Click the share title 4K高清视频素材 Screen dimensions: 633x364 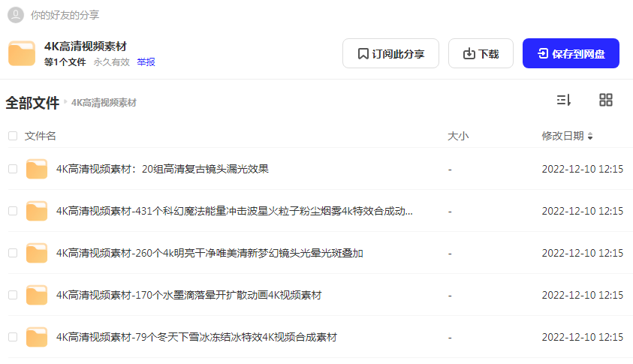point(85,47)
